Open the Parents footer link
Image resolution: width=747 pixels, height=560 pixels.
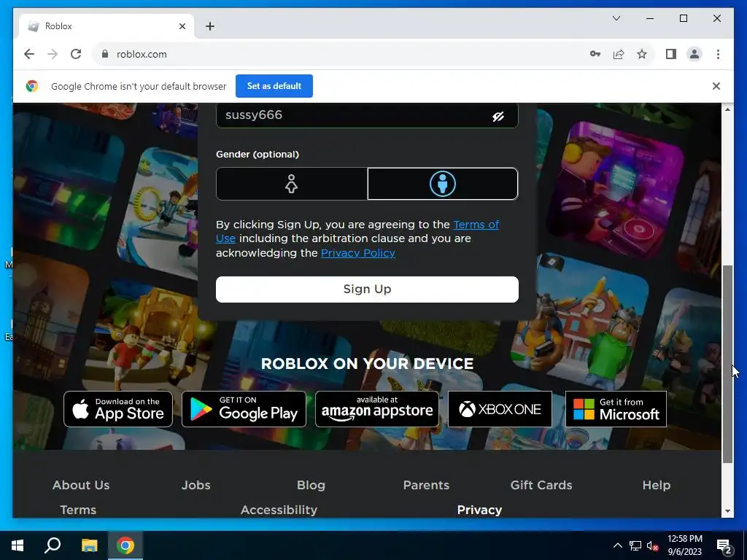[426, 485]
